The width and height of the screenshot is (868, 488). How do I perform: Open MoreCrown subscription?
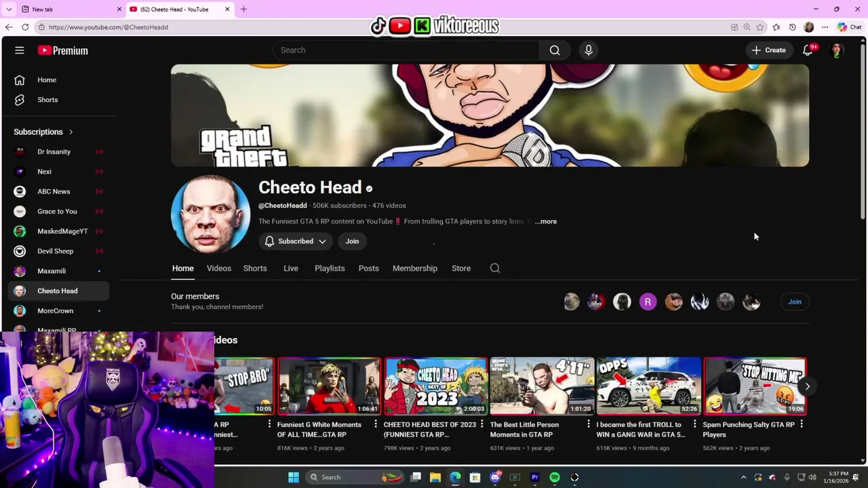[x=58, y=310]
